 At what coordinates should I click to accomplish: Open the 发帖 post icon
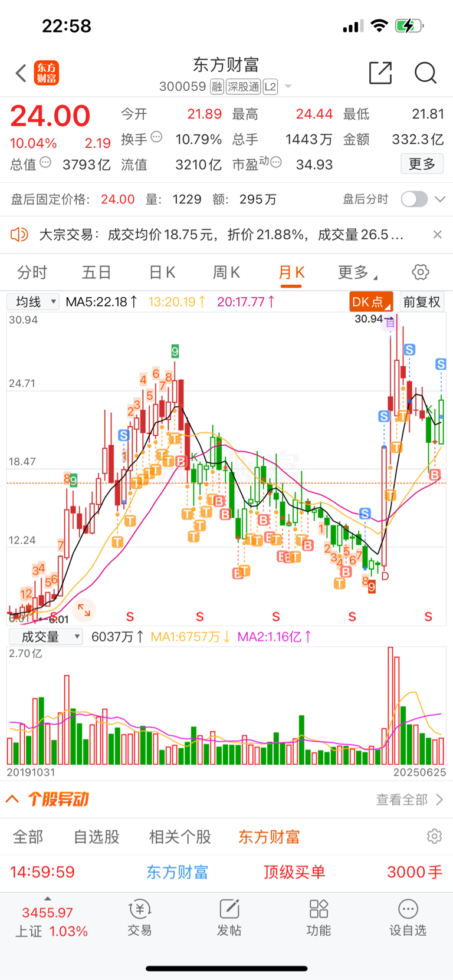(229, 919)
